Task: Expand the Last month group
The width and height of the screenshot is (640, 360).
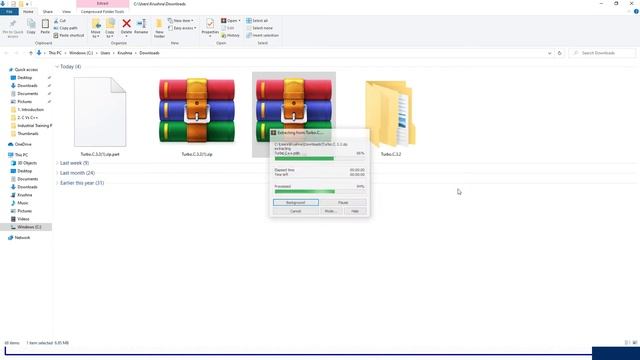Action: click(x=57, y=173)
